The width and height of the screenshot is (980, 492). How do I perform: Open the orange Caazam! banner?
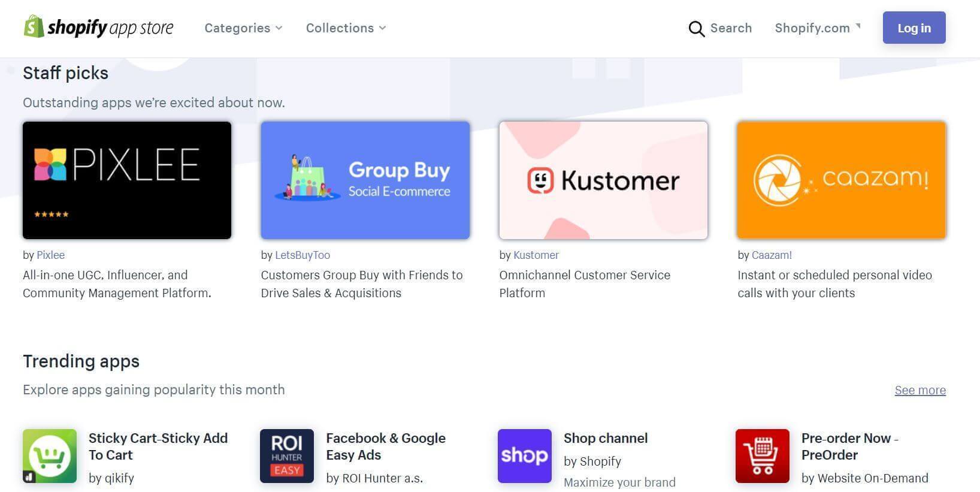[x=842, y=180]
